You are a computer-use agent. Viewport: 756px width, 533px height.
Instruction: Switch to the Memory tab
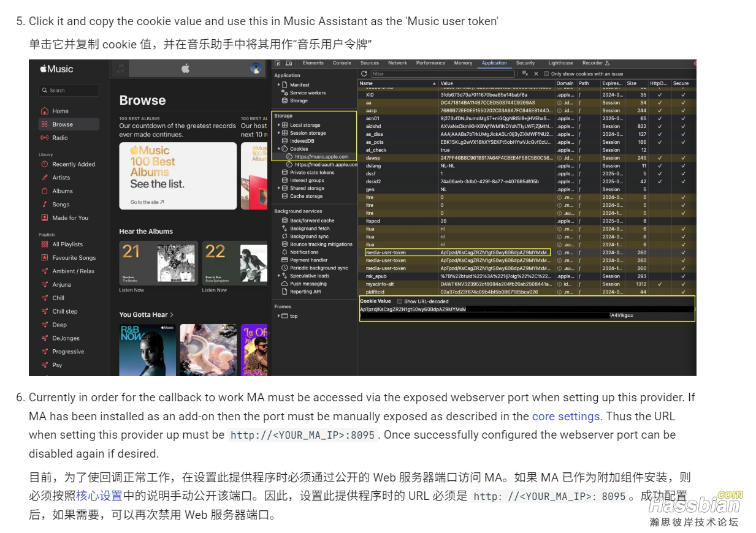point(463,63)
